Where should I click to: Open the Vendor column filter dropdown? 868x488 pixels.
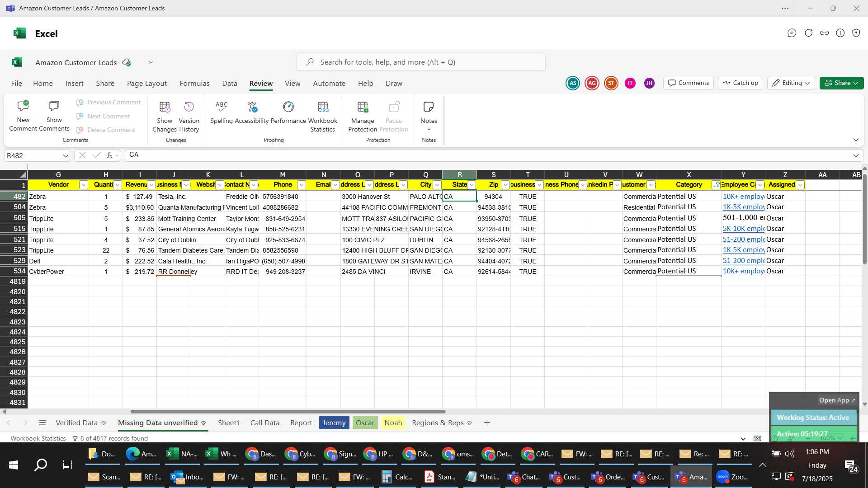(83, 185)
